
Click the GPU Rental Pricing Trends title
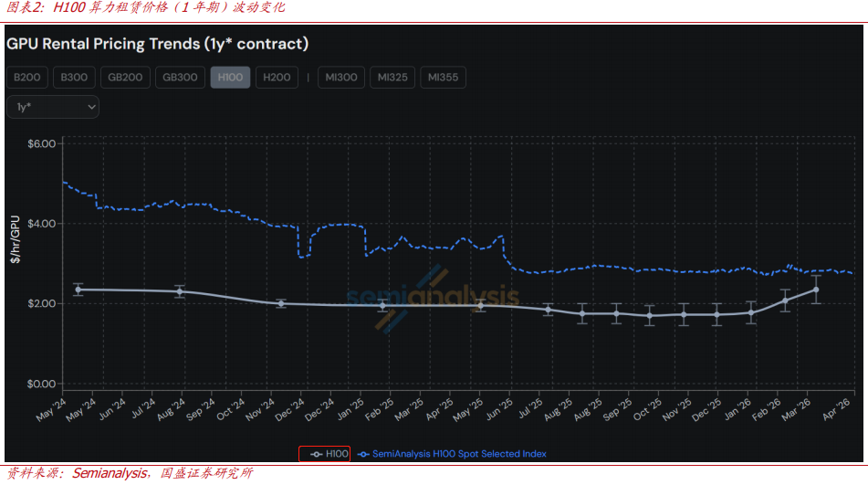157,44
